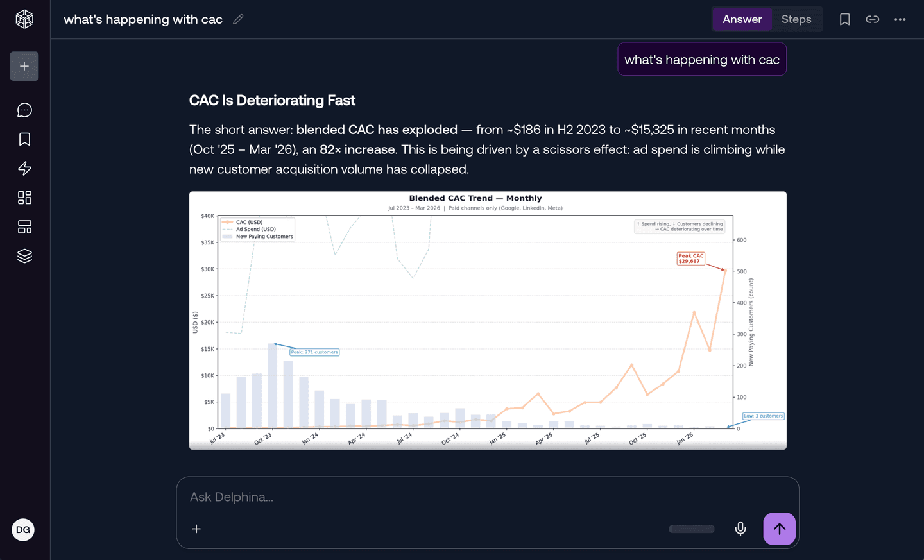Open the conversations chat bubble icon
The width and height of the screenshot is (924, 560).
pos(24,110)
